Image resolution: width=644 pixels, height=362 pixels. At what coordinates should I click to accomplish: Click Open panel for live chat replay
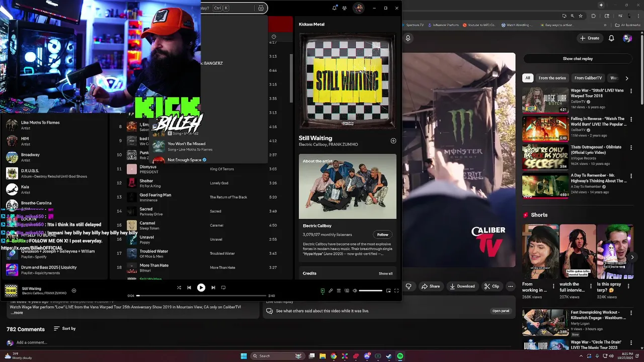point(501,311)
